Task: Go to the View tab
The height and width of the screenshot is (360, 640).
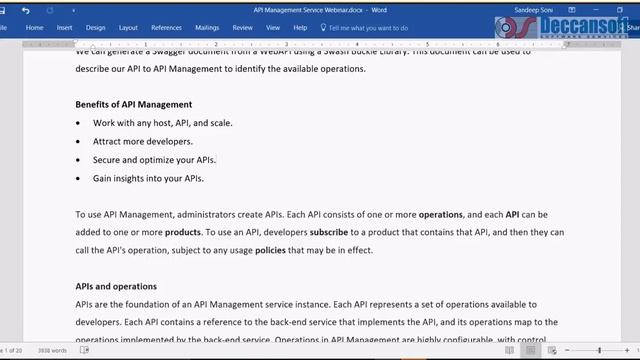Action: pyautogui.click(x=273, y=28)
